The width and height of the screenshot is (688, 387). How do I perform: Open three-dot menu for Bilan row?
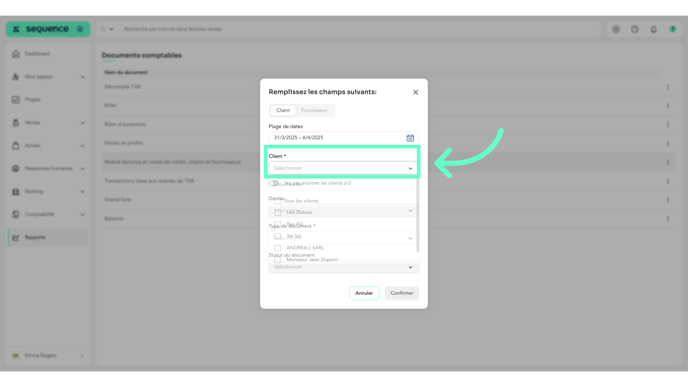click(668, 106)
